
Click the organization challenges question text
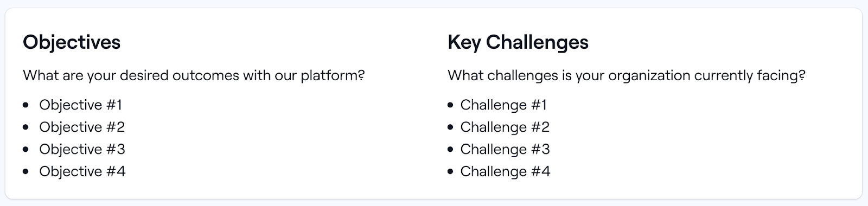click(x=627, y=75)
